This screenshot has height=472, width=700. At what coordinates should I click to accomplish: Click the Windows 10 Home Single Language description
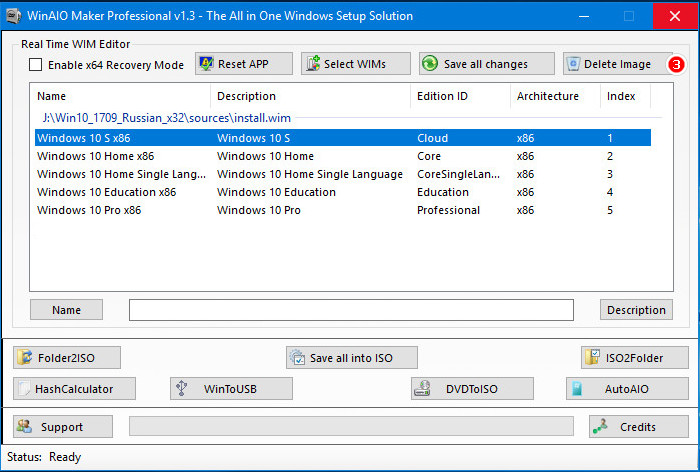pos(310,174)
